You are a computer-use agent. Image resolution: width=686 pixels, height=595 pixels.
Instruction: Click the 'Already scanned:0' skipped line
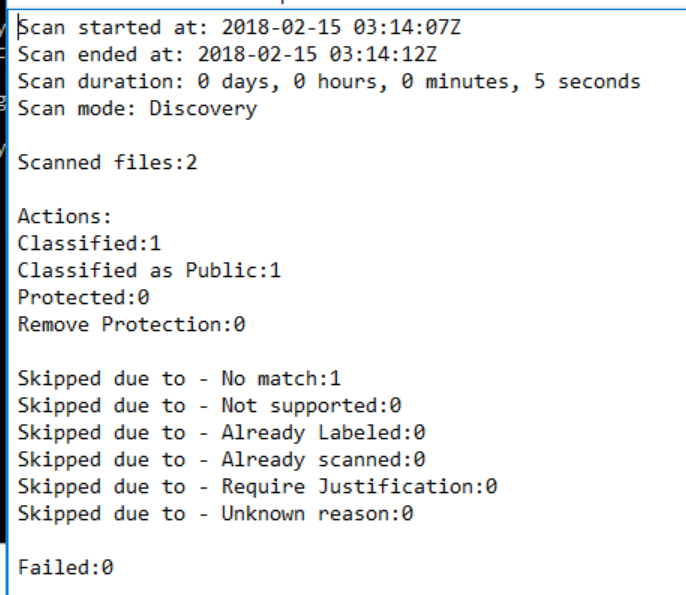322,460
